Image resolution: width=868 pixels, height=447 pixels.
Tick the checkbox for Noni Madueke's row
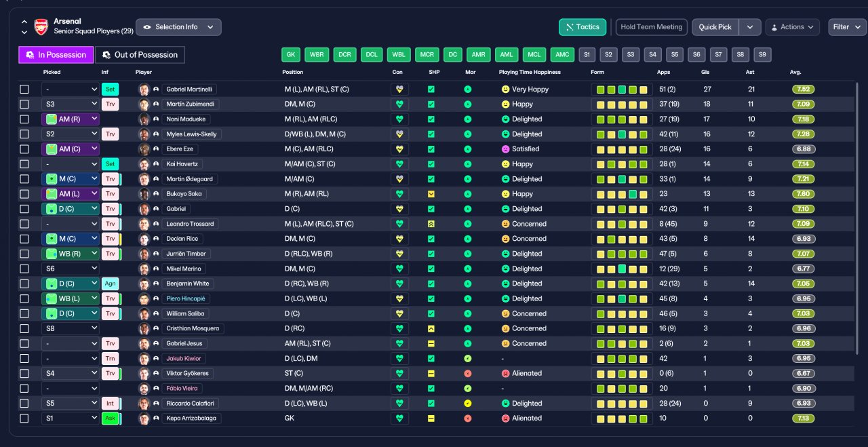pyautogui.click(x=24, y=119)
